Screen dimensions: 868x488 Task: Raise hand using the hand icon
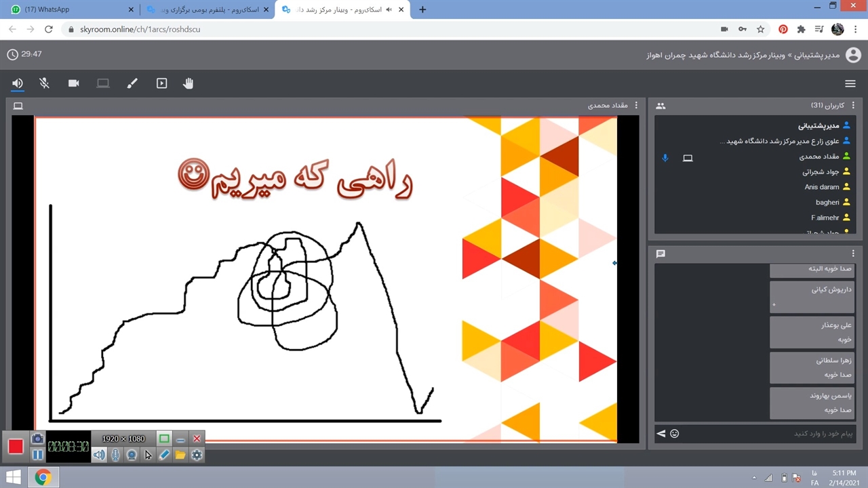click(189, 83)
